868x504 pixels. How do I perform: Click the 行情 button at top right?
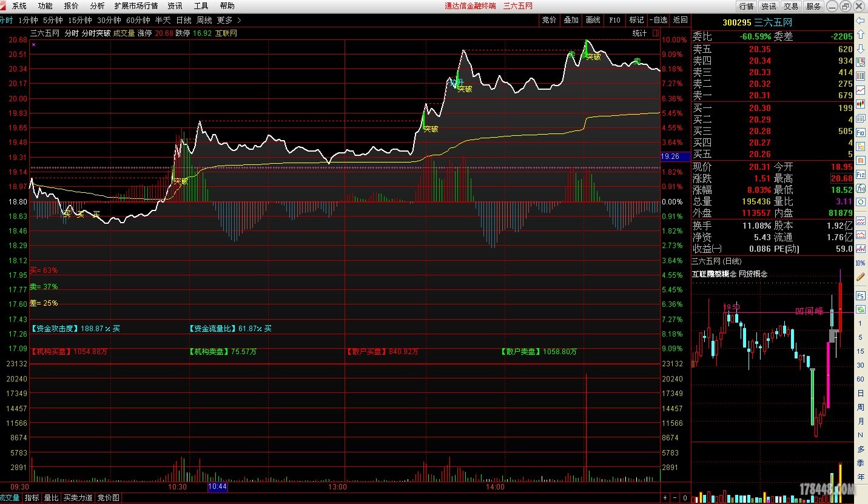tap(746, 6)
